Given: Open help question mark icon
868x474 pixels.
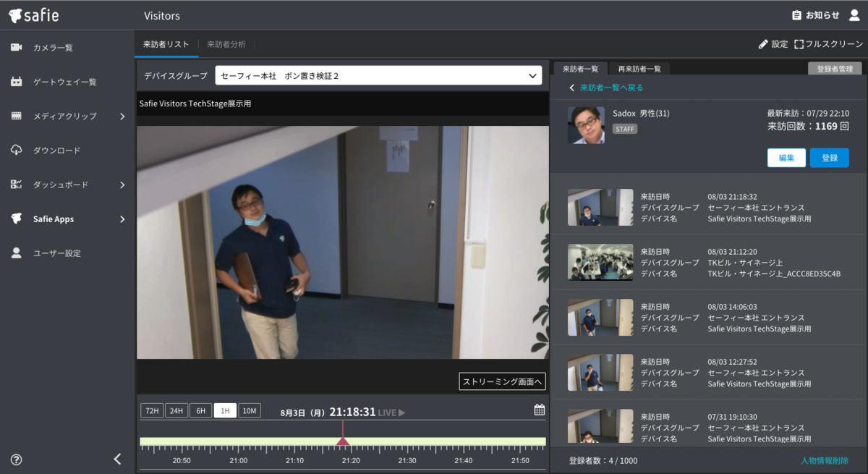Looking at the screenshot, I should pos(16,460).
